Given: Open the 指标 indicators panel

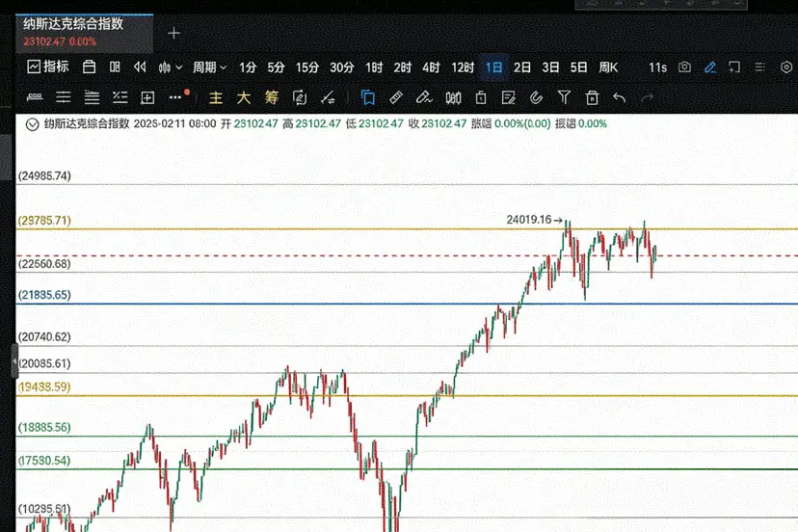Looking at the screenshot, I should 48,66.
